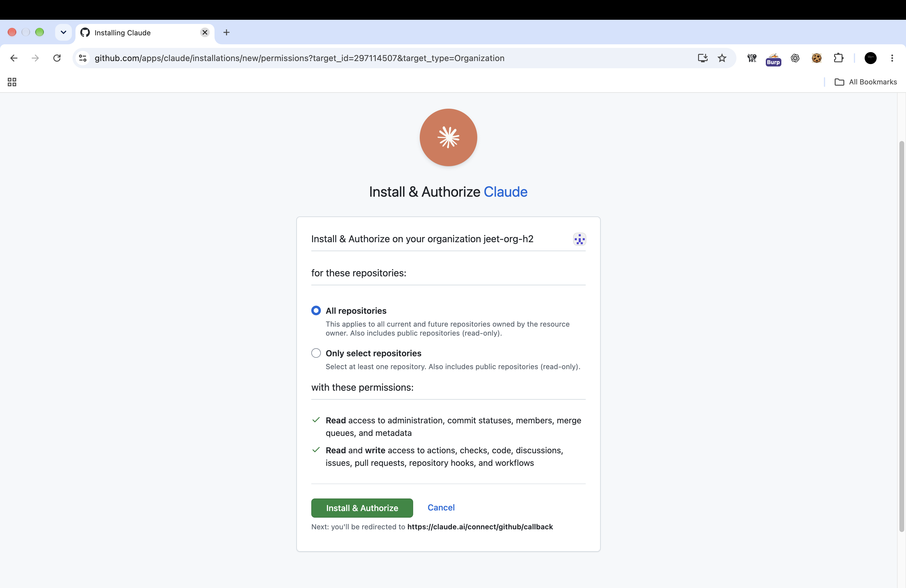Open the apps grid in bookmarks bar
Screen dimensions: 906x588
coord(12,82)
